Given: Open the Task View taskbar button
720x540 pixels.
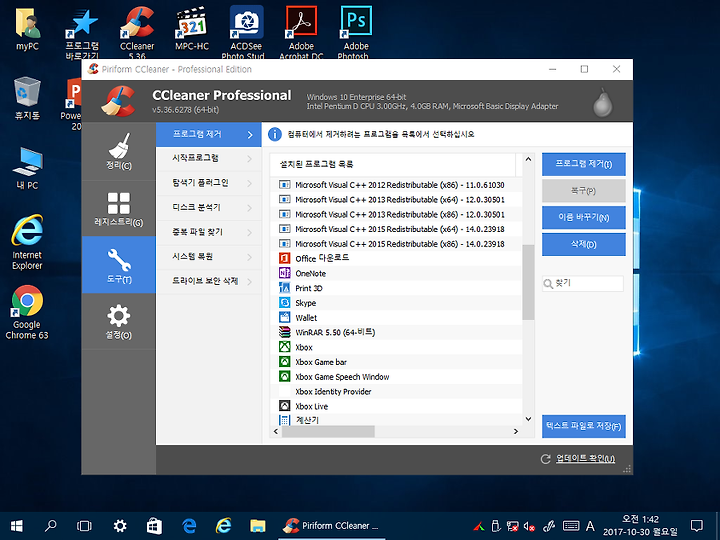Looking at the screenshot, I should pyautogui.click(x=84, y=526).
